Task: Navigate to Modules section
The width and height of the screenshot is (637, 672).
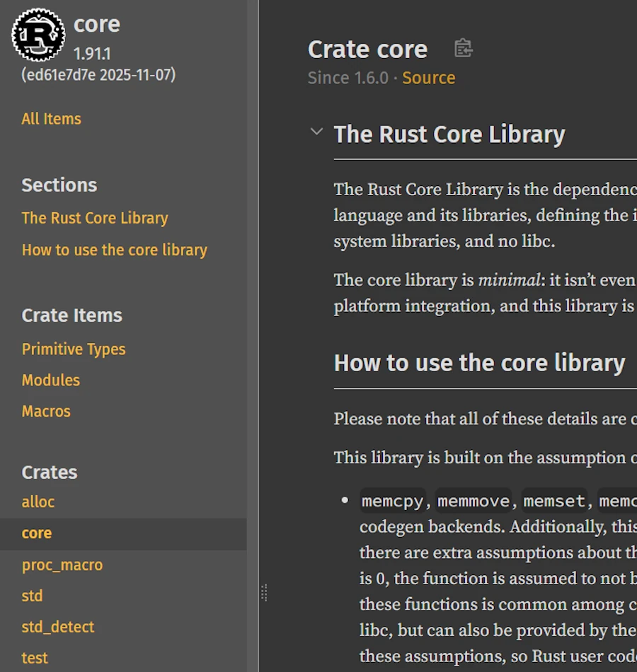Action: [50, 380]
